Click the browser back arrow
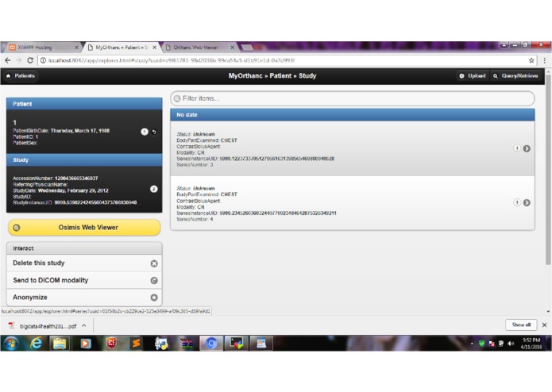 click(8, 60)
